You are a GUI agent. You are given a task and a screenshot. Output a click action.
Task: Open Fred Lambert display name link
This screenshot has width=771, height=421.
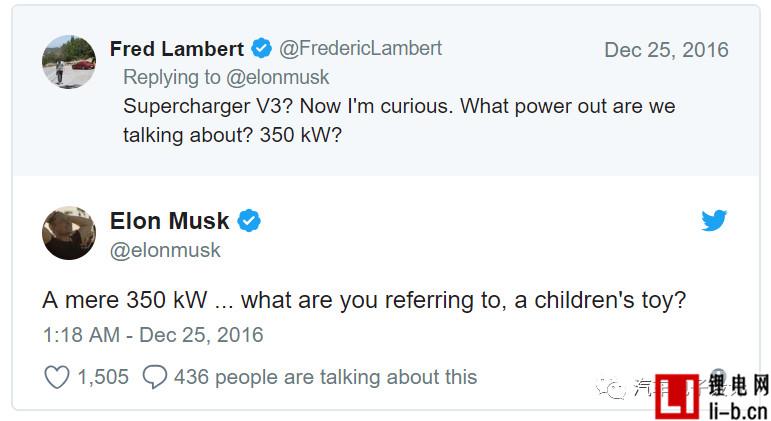[177, 49]
